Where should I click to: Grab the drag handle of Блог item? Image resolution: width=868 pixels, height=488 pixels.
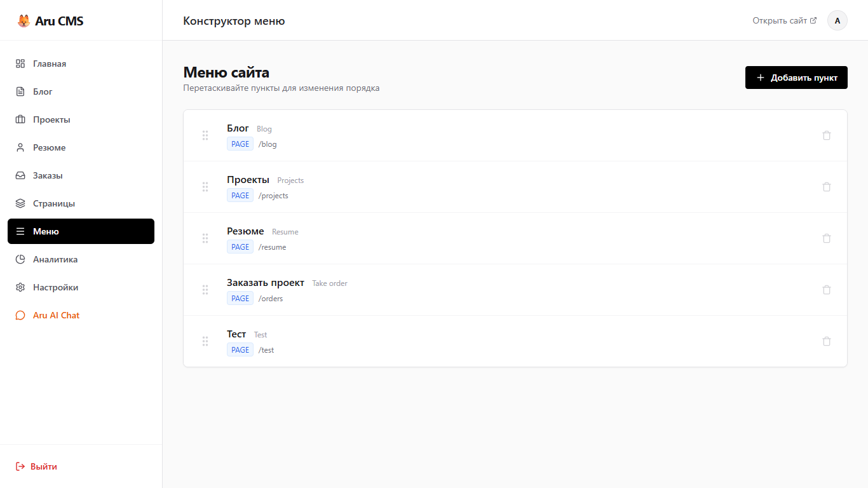pyautogui.click(x=205, y=135)
